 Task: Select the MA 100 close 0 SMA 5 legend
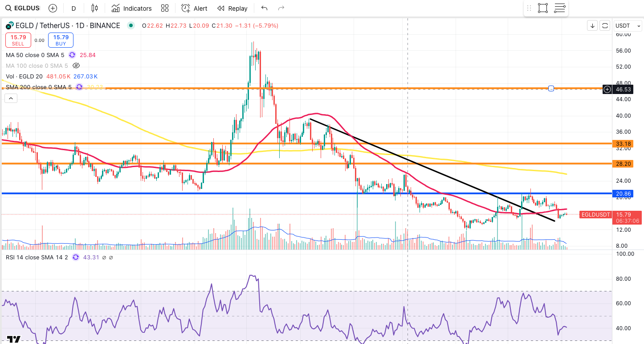tap(37, 66)
